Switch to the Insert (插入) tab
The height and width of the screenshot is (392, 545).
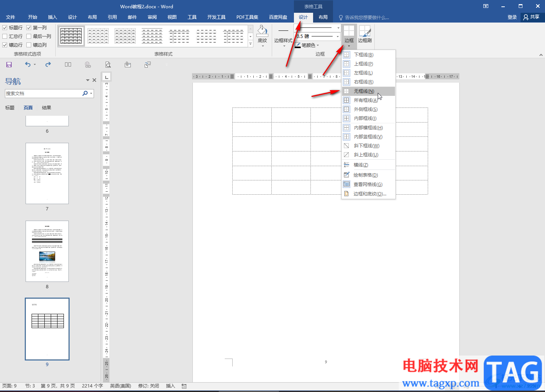[53, 17]
